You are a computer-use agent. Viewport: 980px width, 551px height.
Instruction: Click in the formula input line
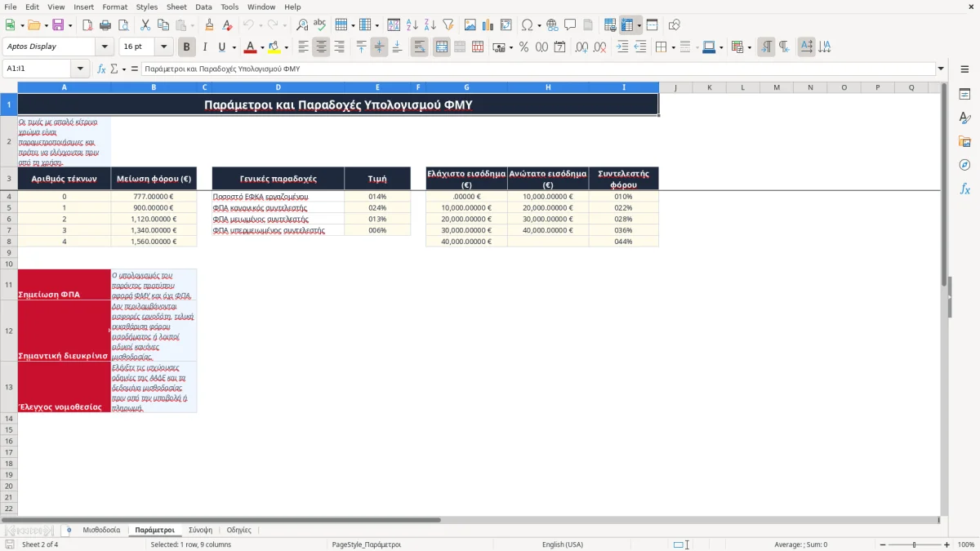(539, 69)
